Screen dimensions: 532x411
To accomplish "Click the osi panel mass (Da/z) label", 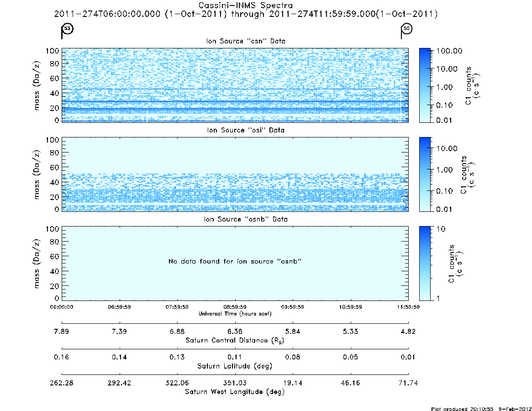I will point(37,175).
